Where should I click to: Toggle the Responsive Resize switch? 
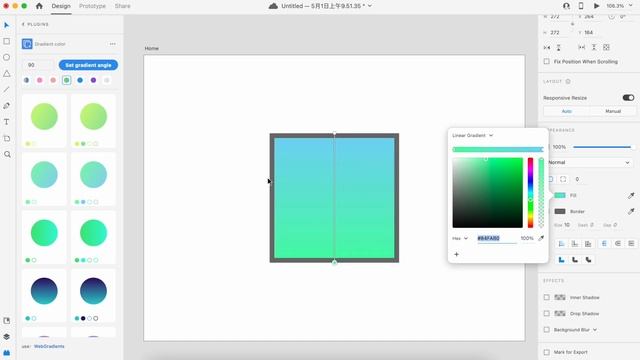click(x=628, y=98)
